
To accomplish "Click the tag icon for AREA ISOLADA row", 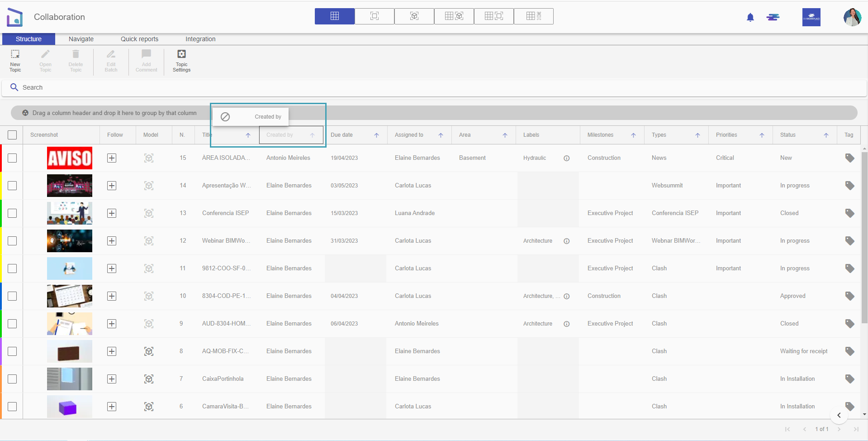I will [849, 158].
